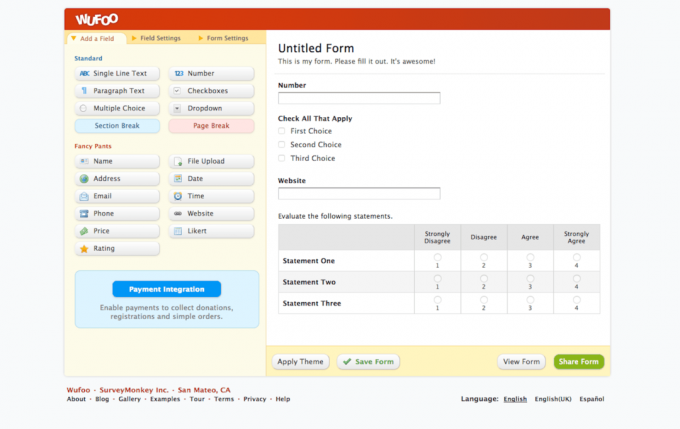Check the First Choice checkbox

(282, 131)
